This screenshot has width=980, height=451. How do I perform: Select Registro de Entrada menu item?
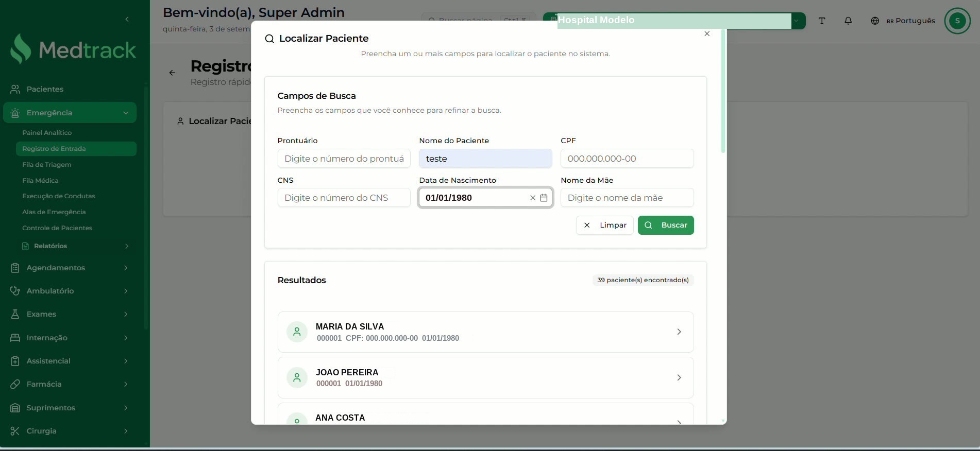pyautogui.click(x=76, y=149)
